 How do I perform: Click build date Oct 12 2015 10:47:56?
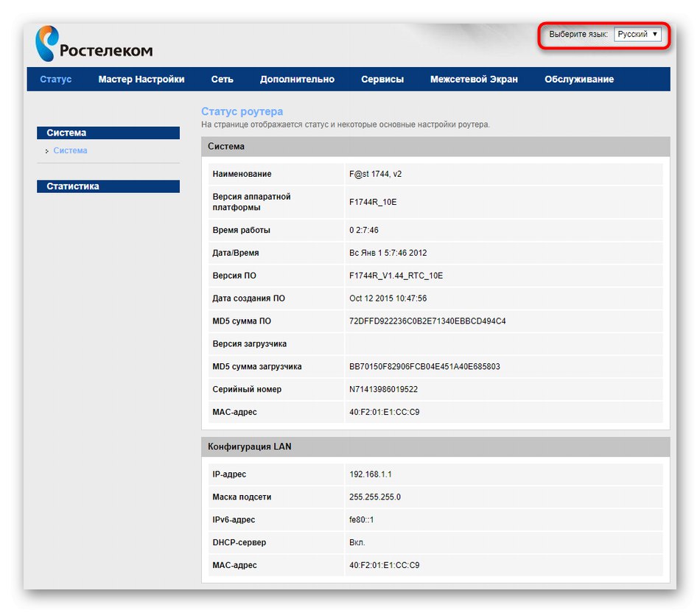pos(388,298)
